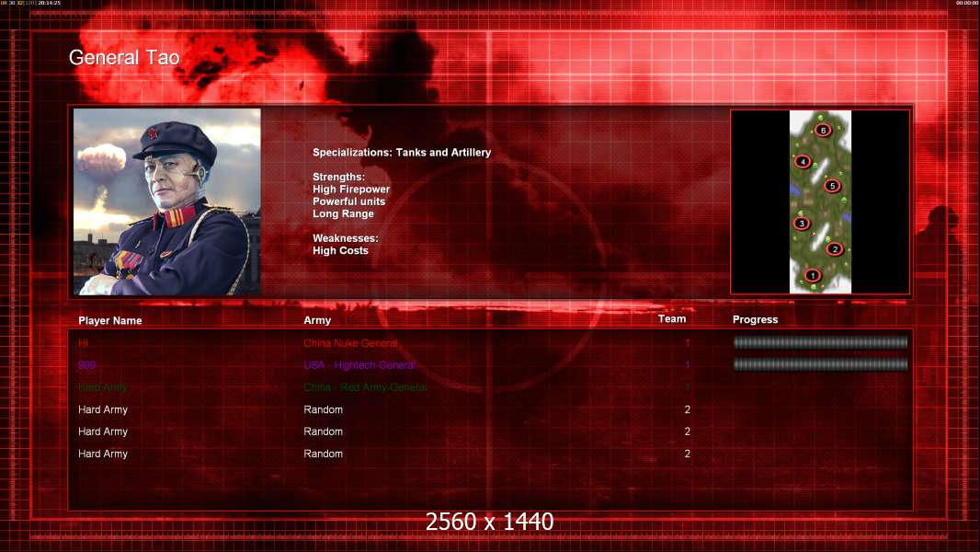Image resolution: width=980 pixels, height=552 pixels.
Task: Click the 'Powerful units' strength line
Action: (348, 201)
